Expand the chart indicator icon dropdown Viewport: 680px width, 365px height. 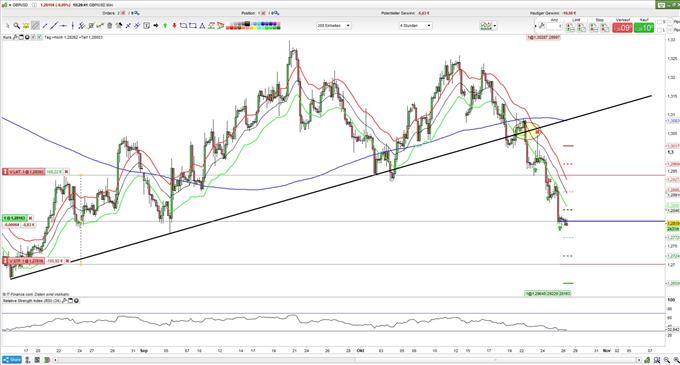tap(495, 26)
